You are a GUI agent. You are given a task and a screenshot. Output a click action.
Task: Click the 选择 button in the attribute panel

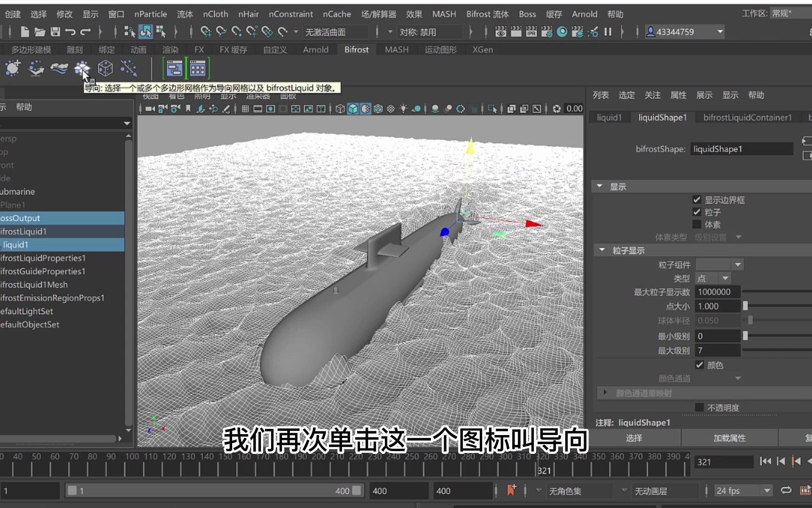634,438
